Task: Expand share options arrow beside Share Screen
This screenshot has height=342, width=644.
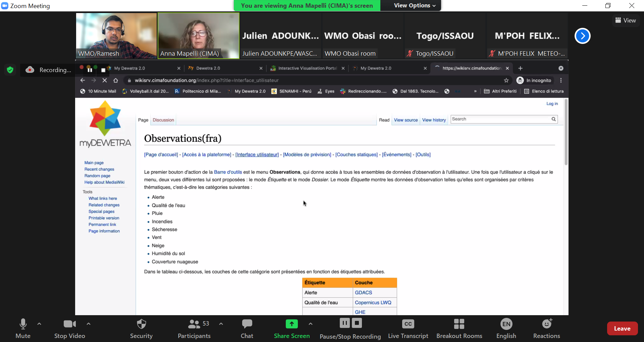Action: [311, 324]
